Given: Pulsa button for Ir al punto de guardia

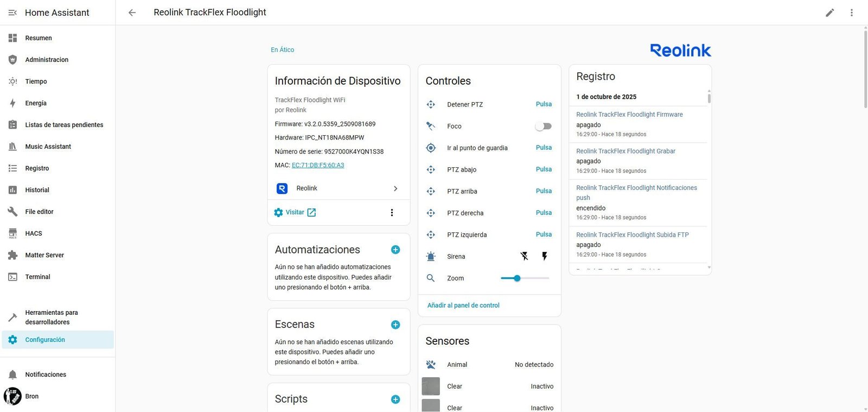Looking at the screenshot, I should pos(544,148).
